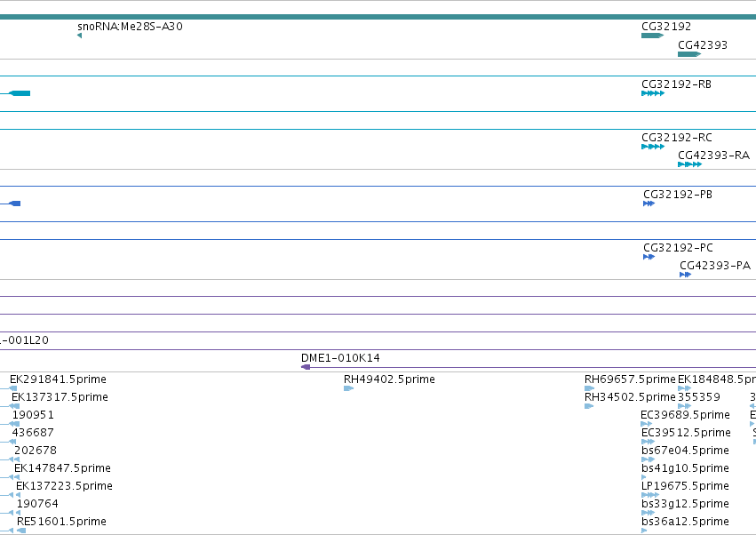Click the CG42393-RA transcript glyph
Viewport: 756px width, 535px height.
(x=690, y=164)
